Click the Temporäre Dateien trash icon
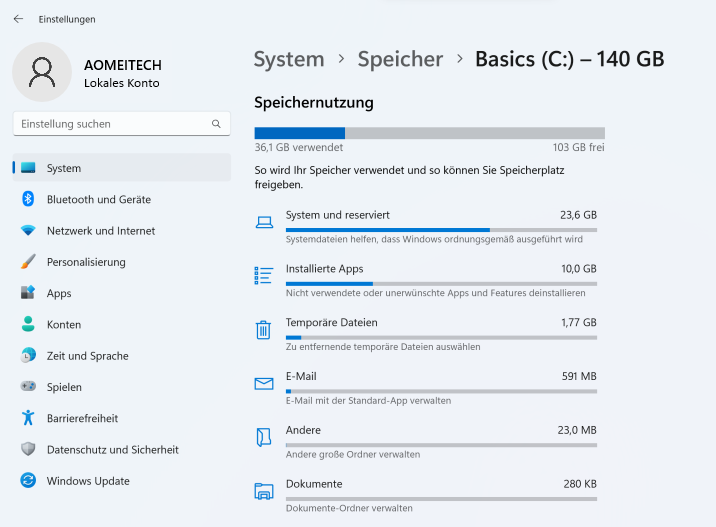The height and width of the screenshot is (527, 716). tap(264, 329)
